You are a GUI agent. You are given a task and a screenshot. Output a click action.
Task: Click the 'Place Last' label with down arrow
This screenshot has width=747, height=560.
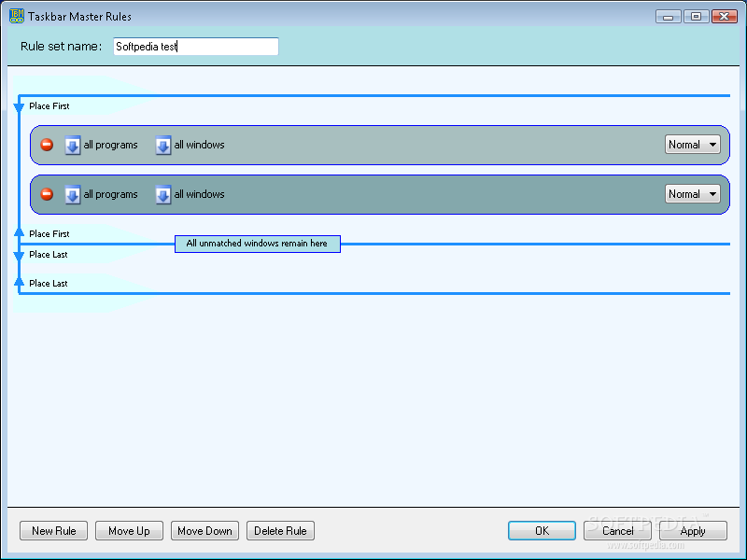(49, 255)
